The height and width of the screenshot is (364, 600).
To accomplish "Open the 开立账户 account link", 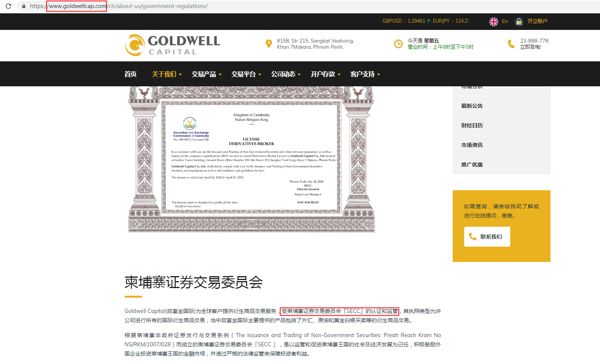I will coord(537,21).
